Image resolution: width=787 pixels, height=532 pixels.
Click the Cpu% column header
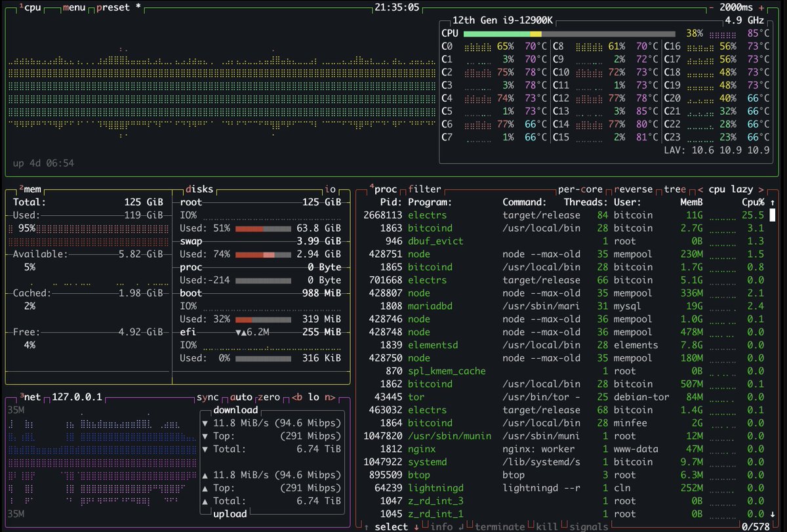753,202
